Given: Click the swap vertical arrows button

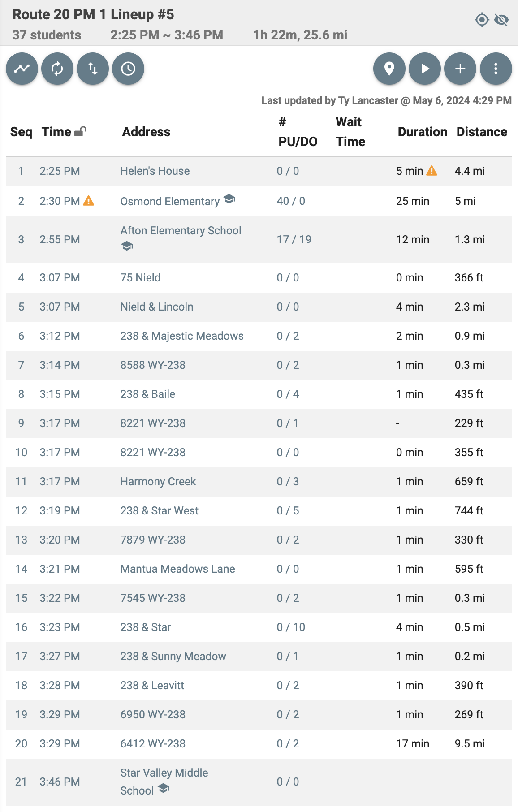Looking at the screenshot, I should click(93, 69).
